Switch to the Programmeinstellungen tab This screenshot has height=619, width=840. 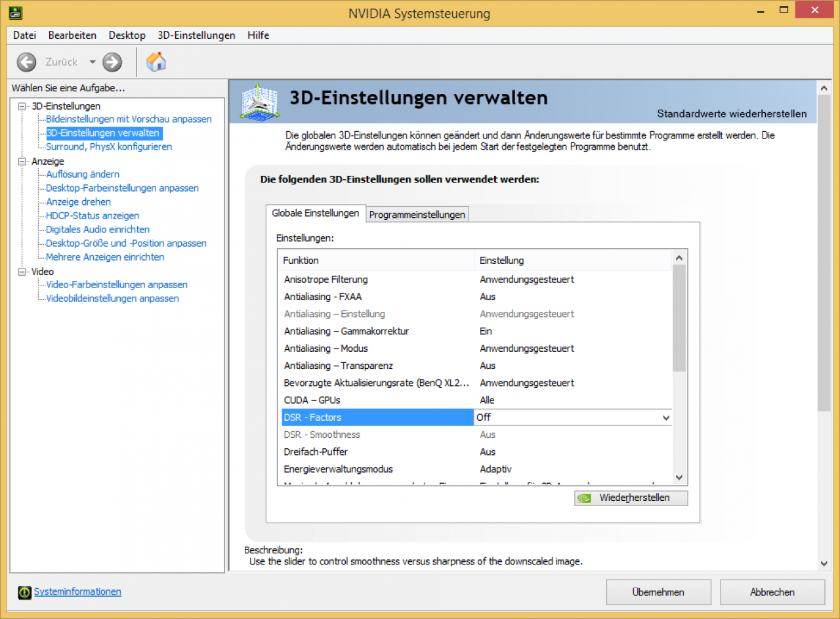417,215
